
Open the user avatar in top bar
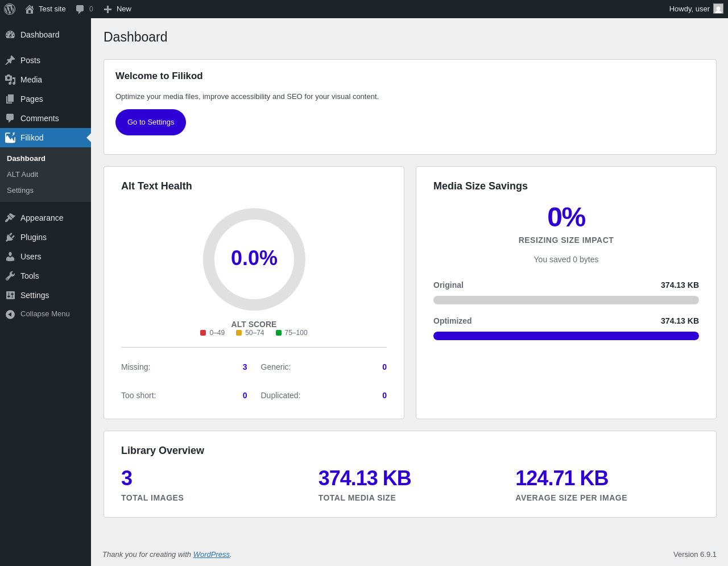click(x=718, y=9)
